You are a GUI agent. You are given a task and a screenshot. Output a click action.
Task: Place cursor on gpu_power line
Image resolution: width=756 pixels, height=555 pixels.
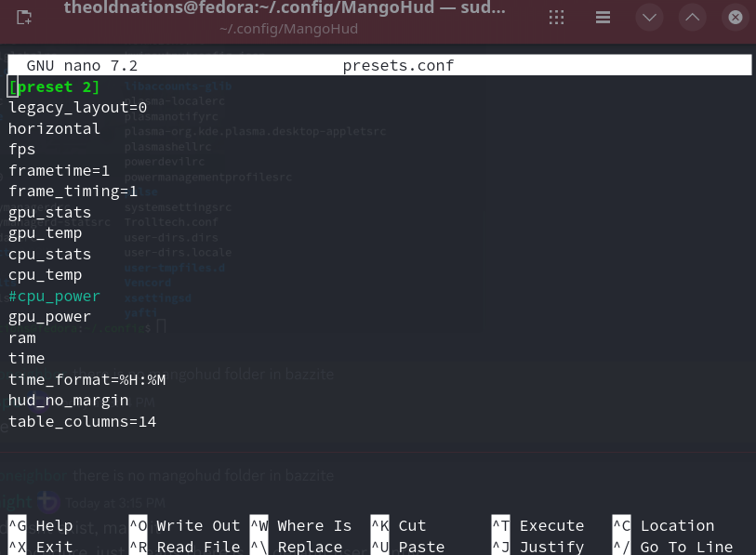[x=49, y=317]
